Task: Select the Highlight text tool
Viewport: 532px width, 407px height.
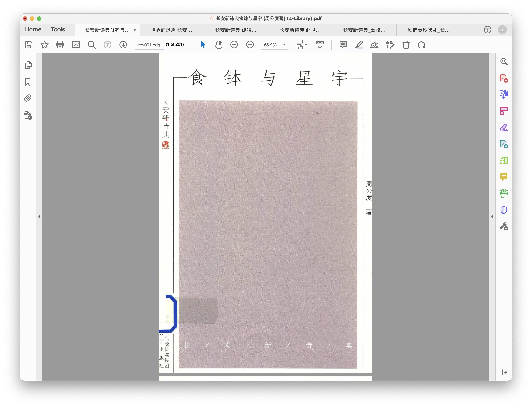Action: click(359, 45)
